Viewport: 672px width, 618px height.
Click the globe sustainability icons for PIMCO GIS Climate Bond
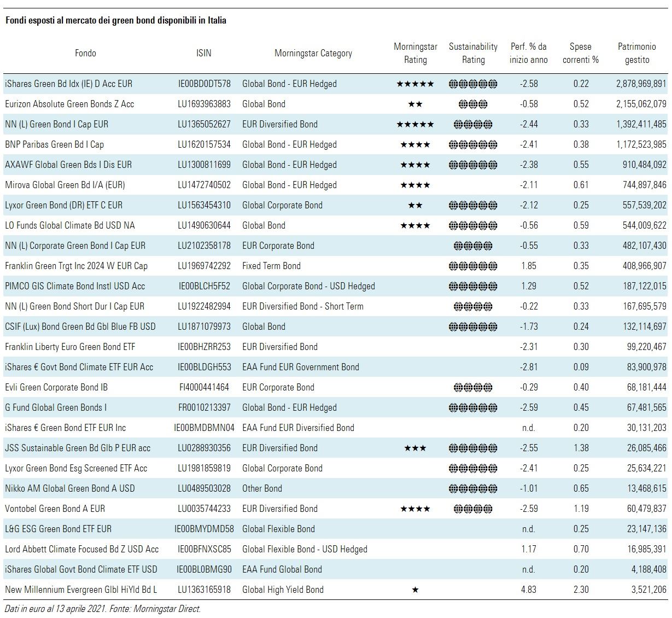coord(473,286)
